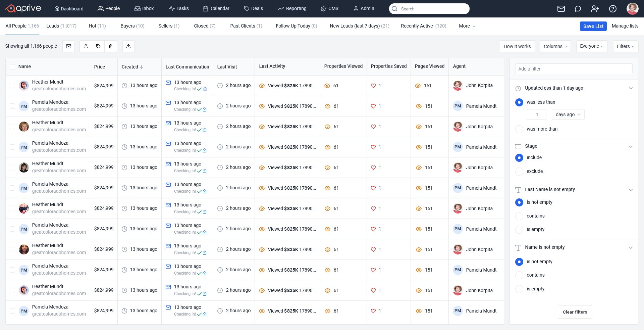The width and height of the screenshot is (644, 330).
Task: Open the Everyone dropdown
Action: pyautogui.click(x=592, y=46)
